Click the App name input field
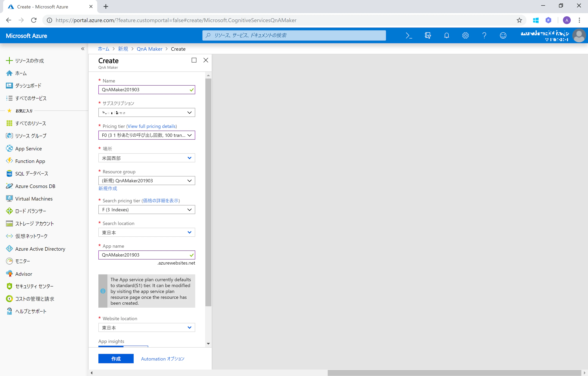The width and height of the screenshot is (588, 376). 147,255
